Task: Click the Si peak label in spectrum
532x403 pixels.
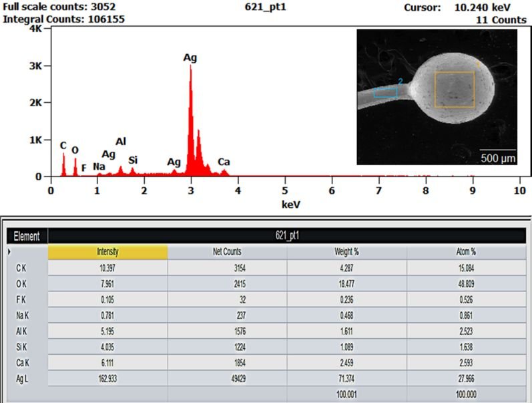Action: point(133,160)
